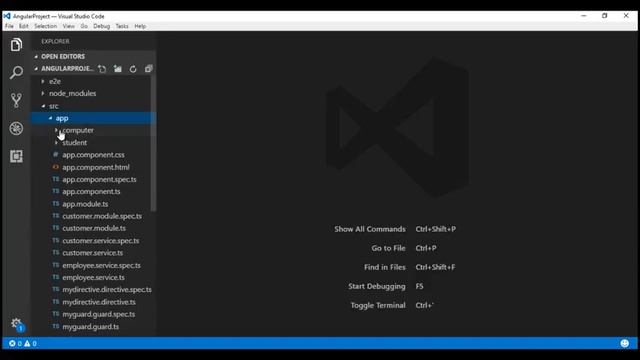Click the warnings count icon in the status bar
The width and height of the screenshot is (640, 360).
coord(27,343)
